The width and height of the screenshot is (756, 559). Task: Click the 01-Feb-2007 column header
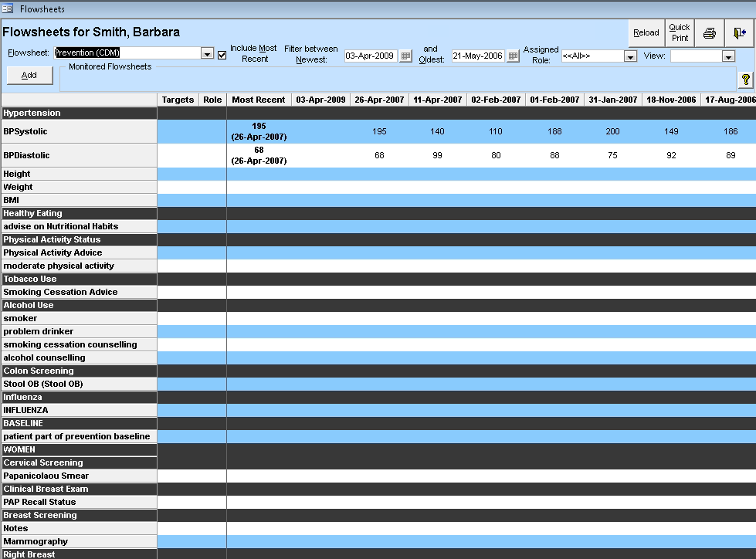(554, 100)
